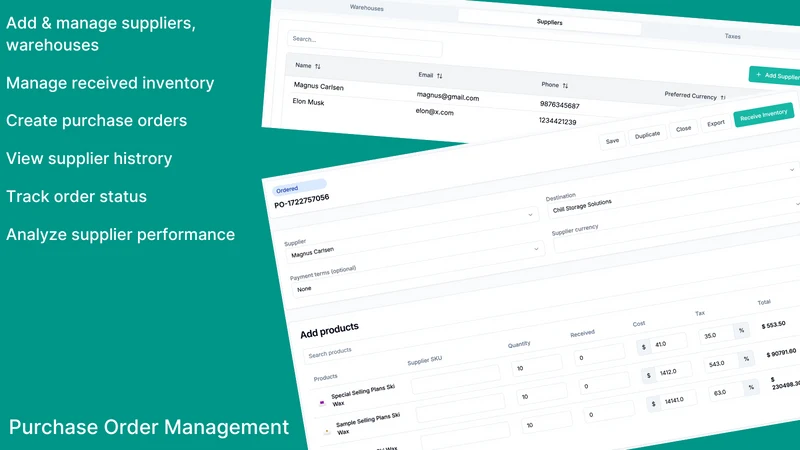Click purchase order number PO-1722757056
800x450 pixels.
(302, 201)
